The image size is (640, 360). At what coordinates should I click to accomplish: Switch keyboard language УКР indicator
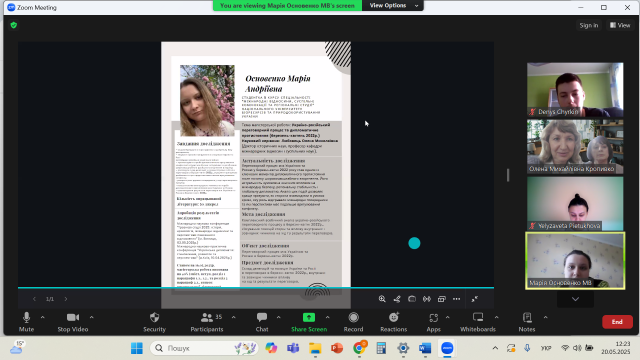pyautogui.click(x=546, y=348)
